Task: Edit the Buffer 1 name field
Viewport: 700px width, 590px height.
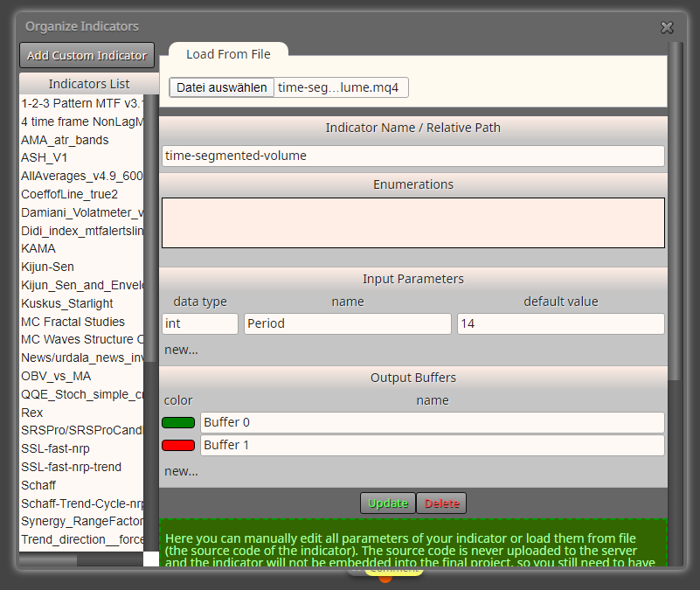Action: tap(432, 445)
